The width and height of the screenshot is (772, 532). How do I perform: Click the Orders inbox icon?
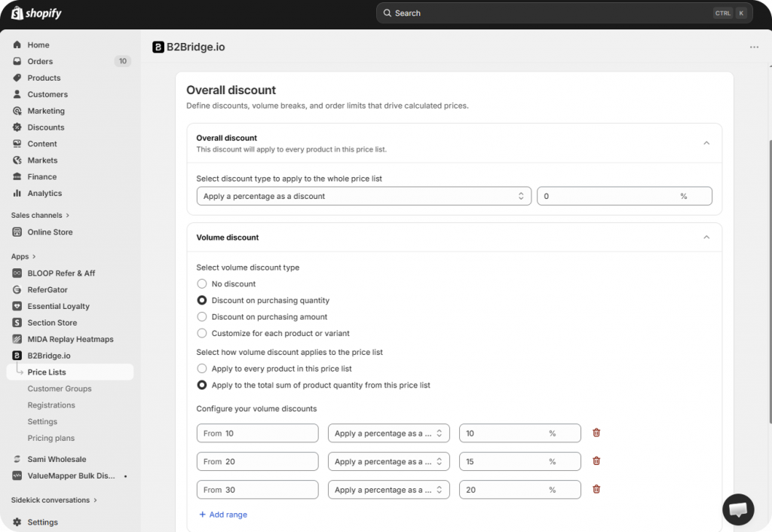[x=17, y=61]
